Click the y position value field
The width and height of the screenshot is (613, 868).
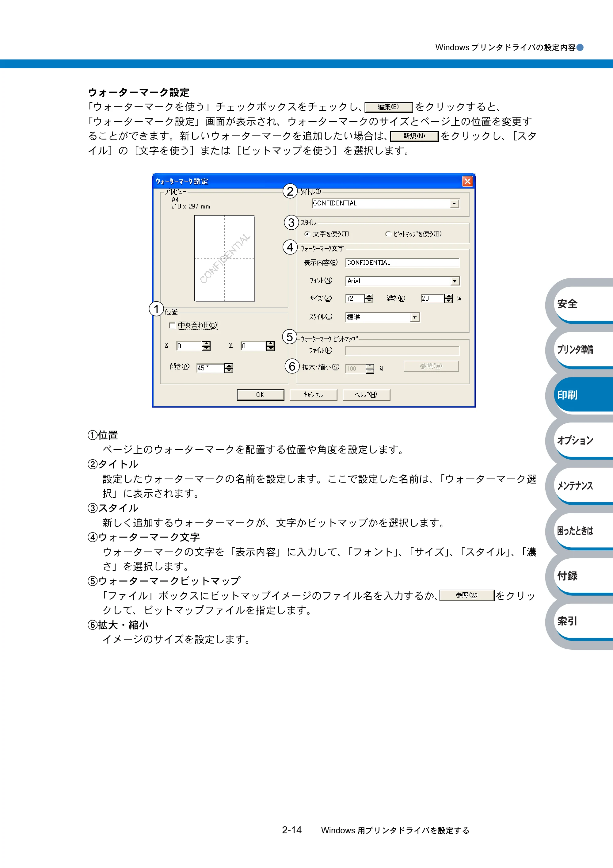tap(253, 346)
